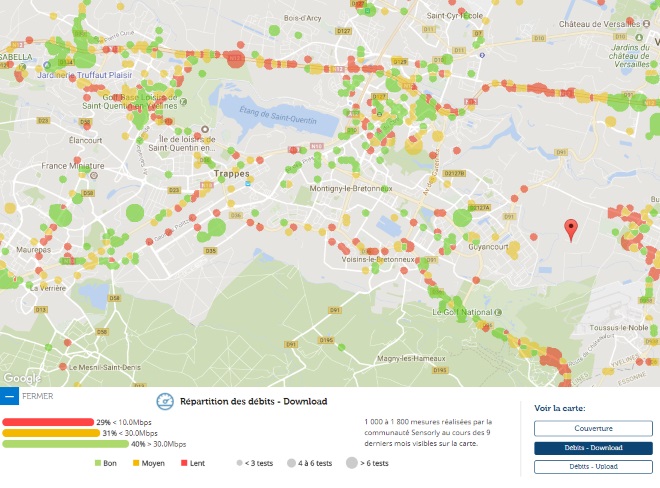The width and height of the screenshot is (660, 488).
Task: Click the D195 road shield
Action: (x=326, y=340)
